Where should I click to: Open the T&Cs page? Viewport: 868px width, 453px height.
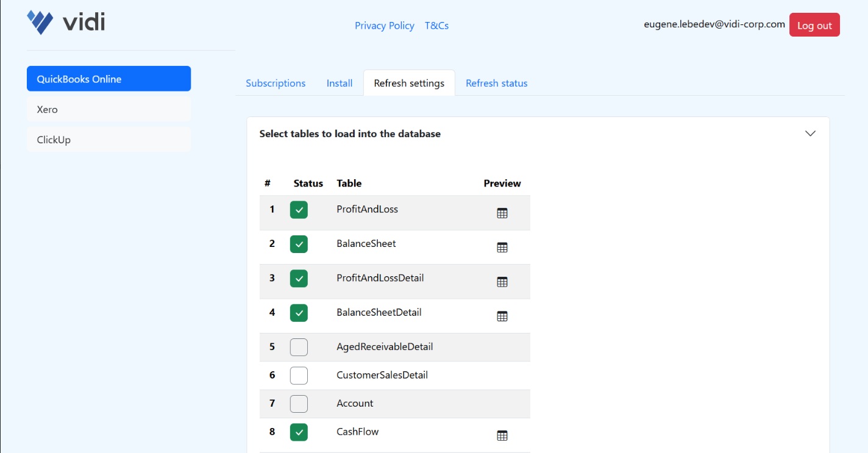click(x=436, y=26)
